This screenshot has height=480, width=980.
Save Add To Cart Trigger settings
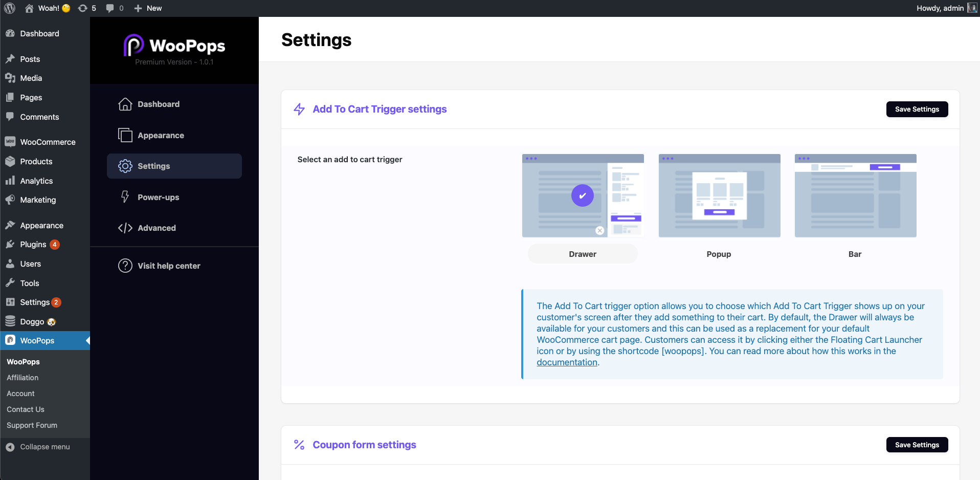917,109
